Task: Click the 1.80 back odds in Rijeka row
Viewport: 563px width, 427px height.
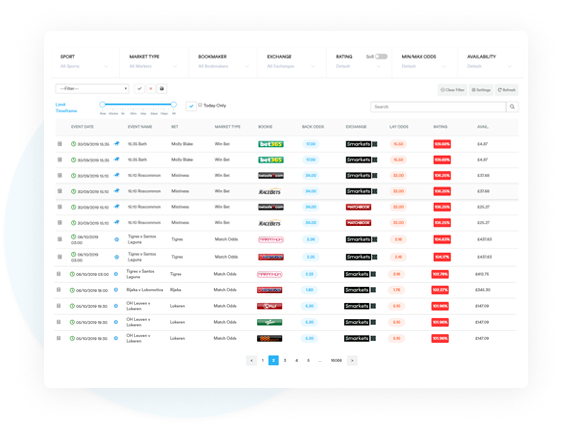Action: point(310,290)
